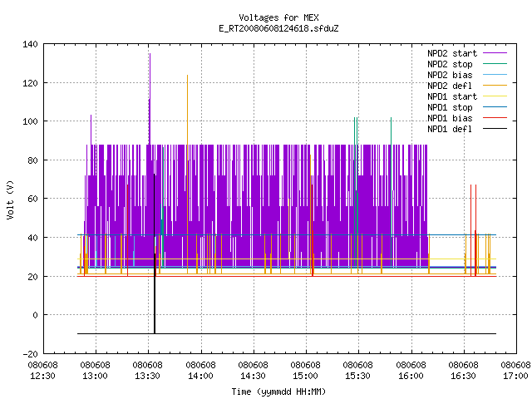The height and width of the screenshot is (399, 532).
Task: Click the black NPD1 defl legend line
Action: click(495, 129)
